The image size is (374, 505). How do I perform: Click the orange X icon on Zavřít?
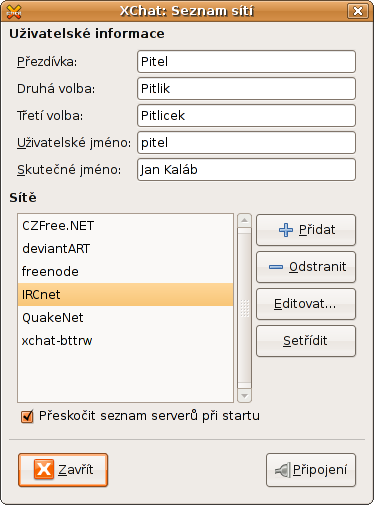(x=44, y=469)
